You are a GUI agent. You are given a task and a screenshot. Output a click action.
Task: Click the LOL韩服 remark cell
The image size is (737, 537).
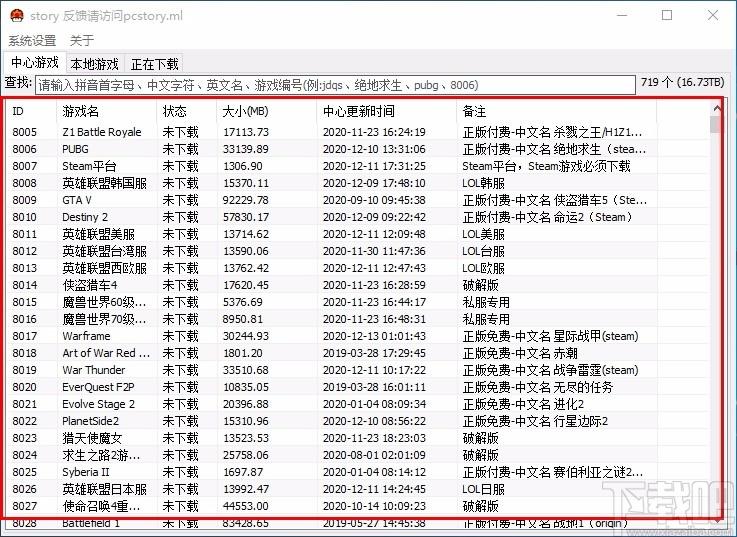[483, 183]
